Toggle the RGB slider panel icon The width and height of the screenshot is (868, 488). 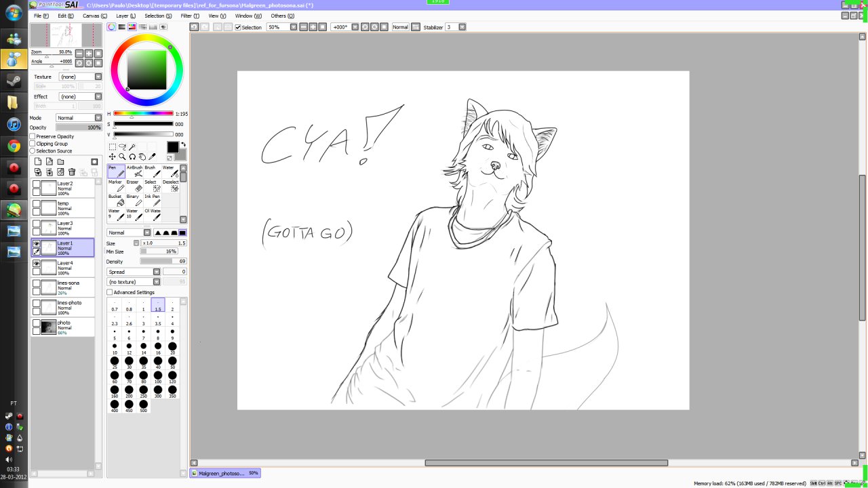click(121, 27)
